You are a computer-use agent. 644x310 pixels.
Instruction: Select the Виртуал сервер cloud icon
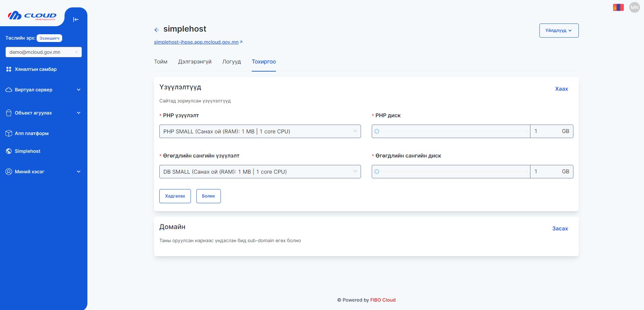point(9,90)
